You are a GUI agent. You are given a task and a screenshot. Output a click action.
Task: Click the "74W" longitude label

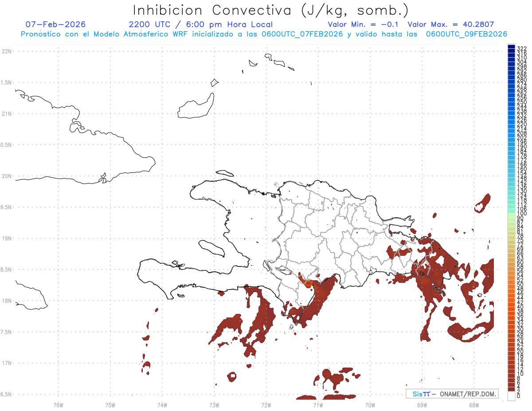162,405
